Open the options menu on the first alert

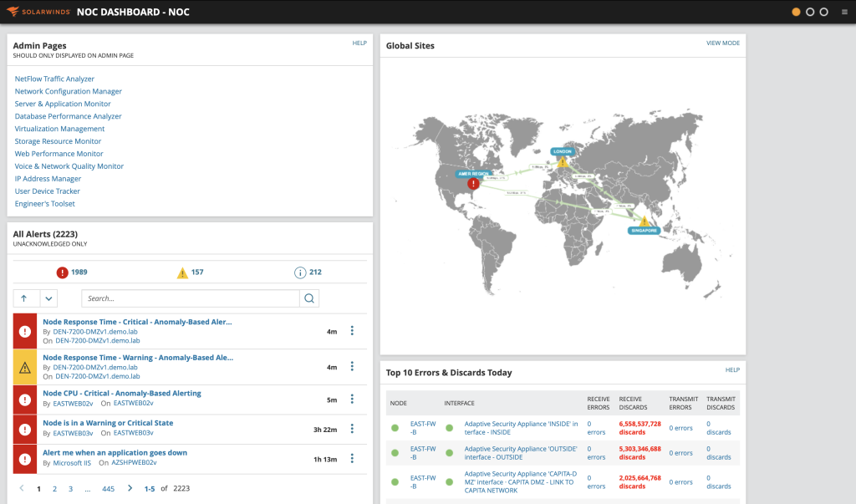[x=352, y=330]
